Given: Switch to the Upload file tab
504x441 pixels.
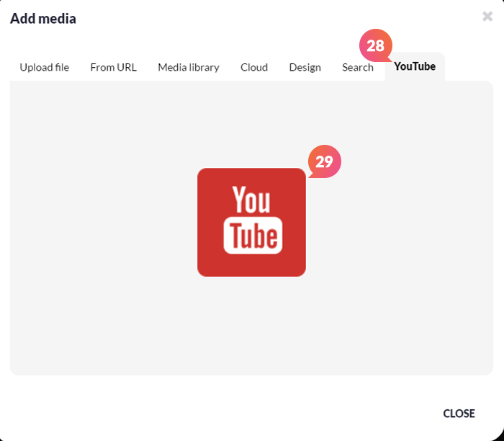Looking at the screenshot, I should point(45,67).
